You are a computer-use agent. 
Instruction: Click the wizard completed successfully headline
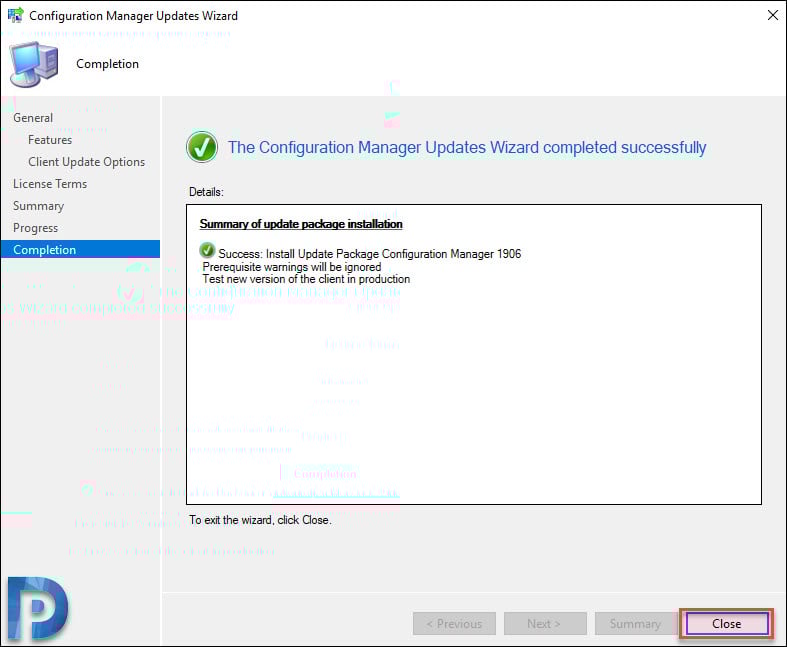pyautogui.click(x=467, y=148)
